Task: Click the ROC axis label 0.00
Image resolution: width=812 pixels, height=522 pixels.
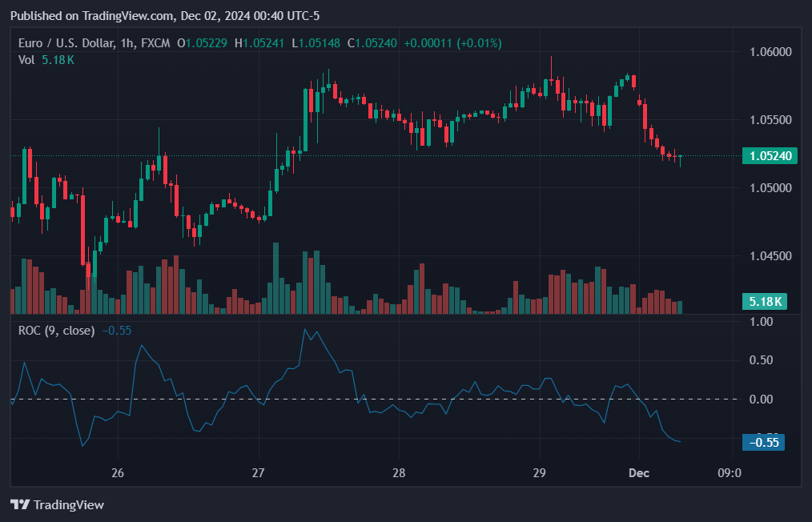Action: coord(762,400)
